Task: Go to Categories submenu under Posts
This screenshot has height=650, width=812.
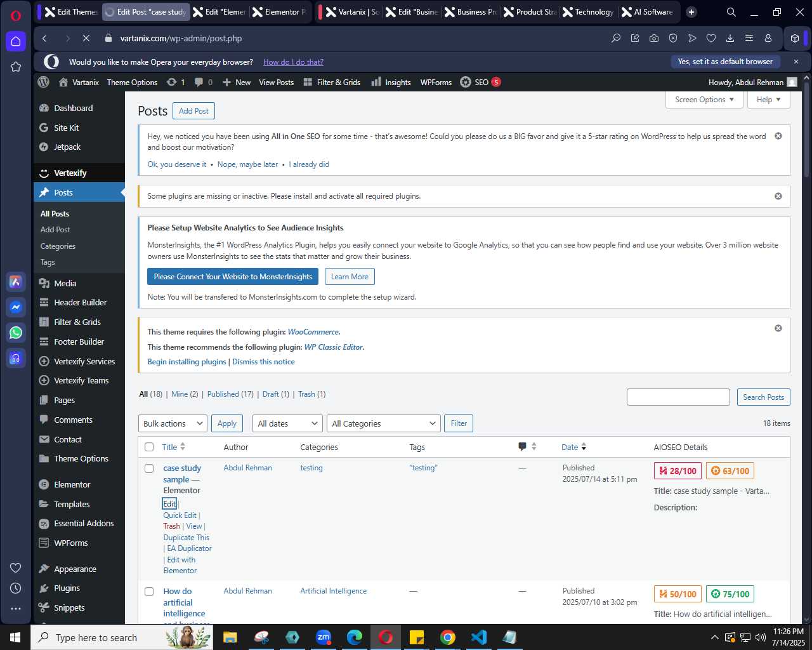Action: click(58, 246)
